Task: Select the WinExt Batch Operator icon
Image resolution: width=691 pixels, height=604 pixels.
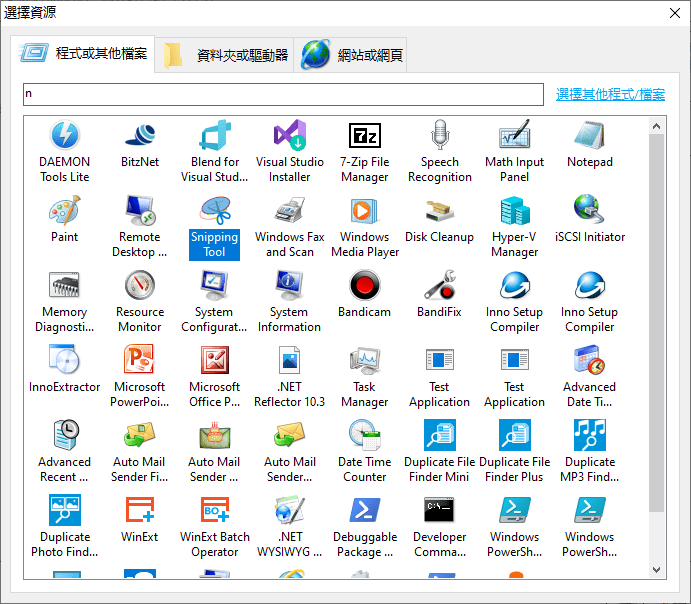Action: point(215,510)
